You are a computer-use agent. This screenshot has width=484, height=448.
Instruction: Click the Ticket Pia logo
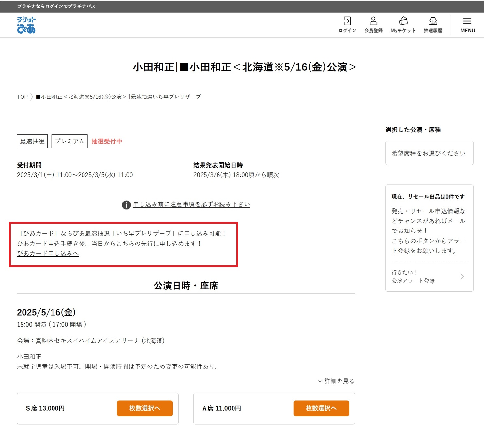click(26, 25)
